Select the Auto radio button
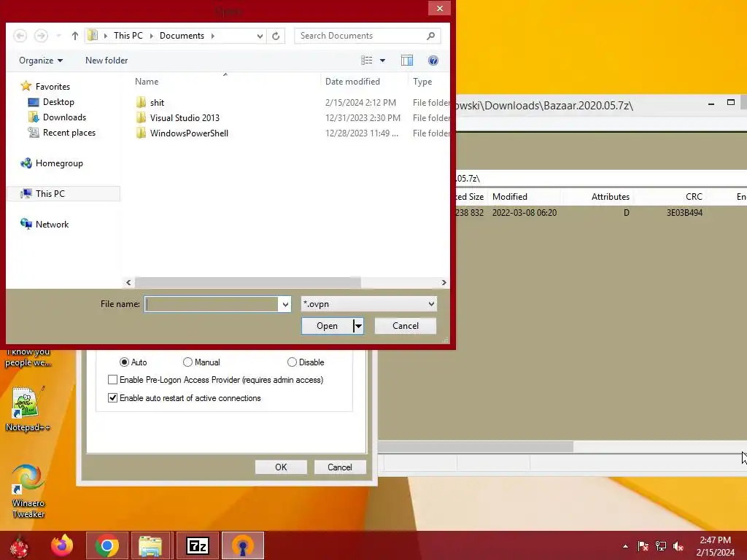 coord(124,362)
